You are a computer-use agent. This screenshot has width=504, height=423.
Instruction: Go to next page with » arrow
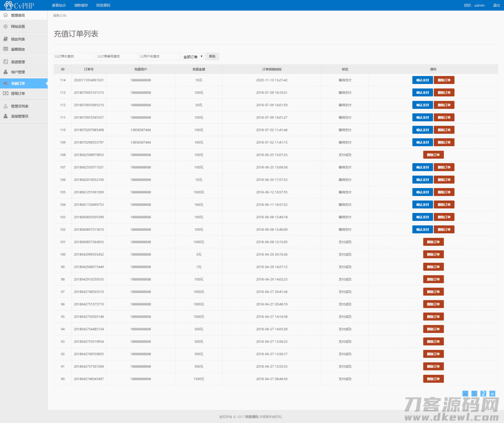point(492,393)
